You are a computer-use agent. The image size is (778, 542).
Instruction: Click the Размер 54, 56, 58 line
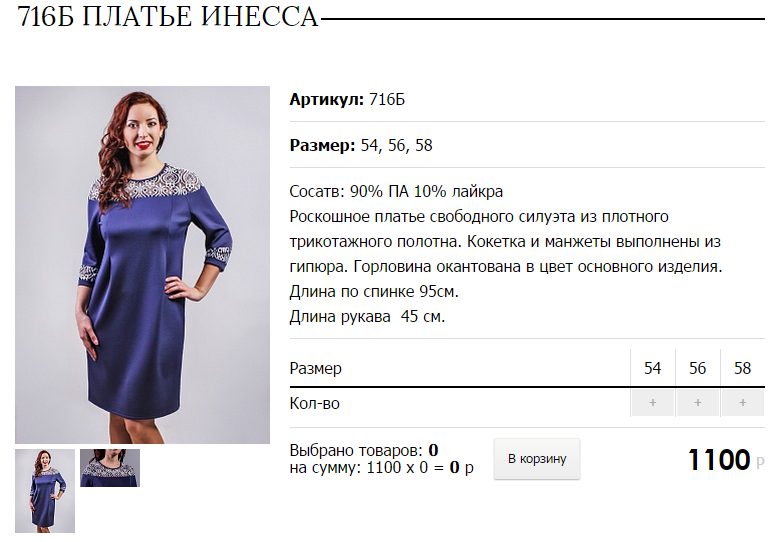click(x=361, y=145)
